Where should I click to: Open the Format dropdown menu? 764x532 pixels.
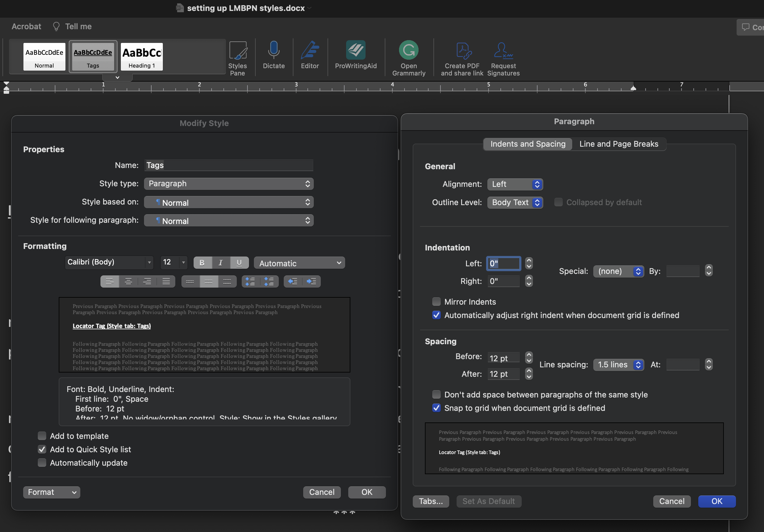point(51,492)
